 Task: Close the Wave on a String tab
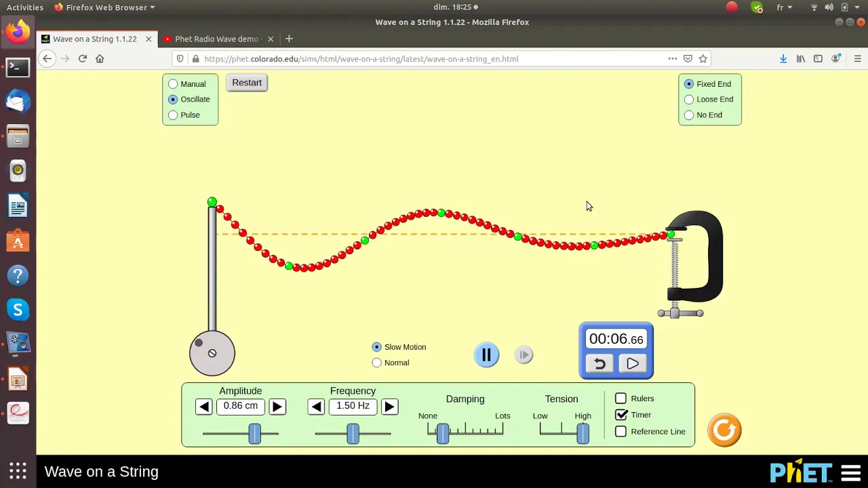[x=149, y=39]
